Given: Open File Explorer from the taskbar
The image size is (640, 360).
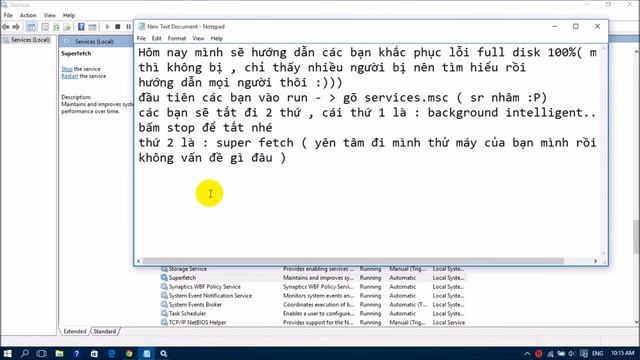Looking at the screenshot, I should pos(59,353).
